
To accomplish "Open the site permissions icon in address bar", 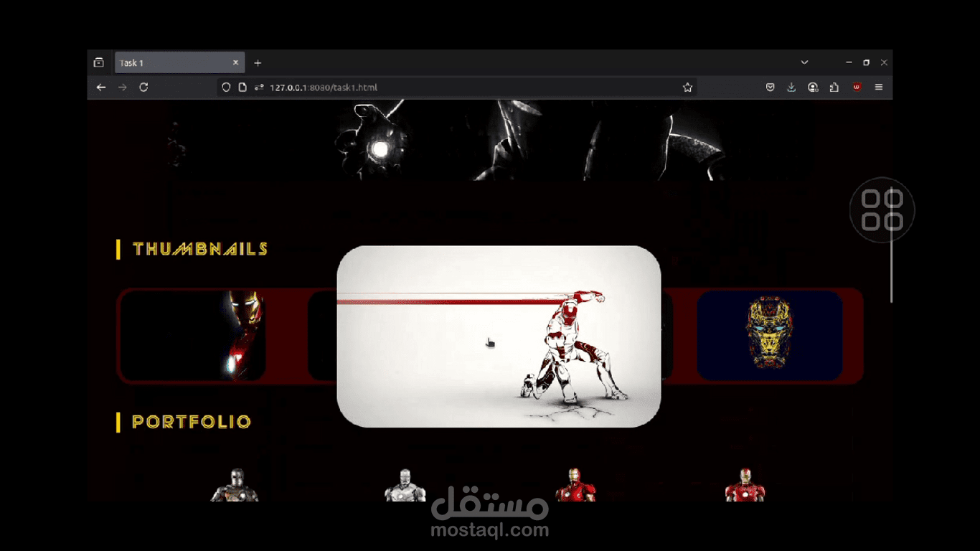I will pos(258,88).
